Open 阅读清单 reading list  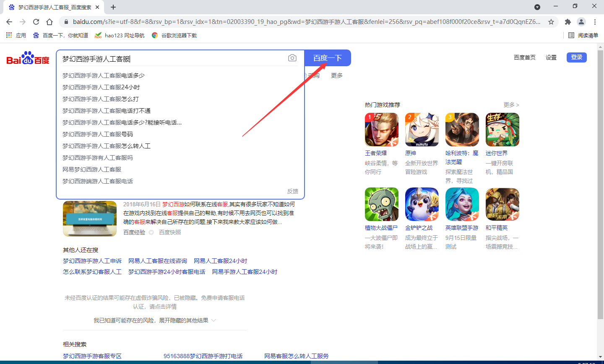(583, 35)
